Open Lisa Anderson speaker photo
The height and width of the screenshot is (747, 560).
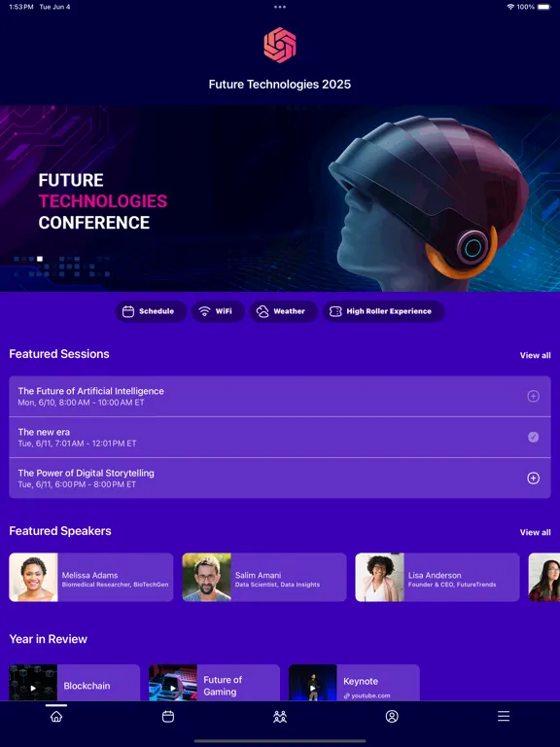point(379,577)
